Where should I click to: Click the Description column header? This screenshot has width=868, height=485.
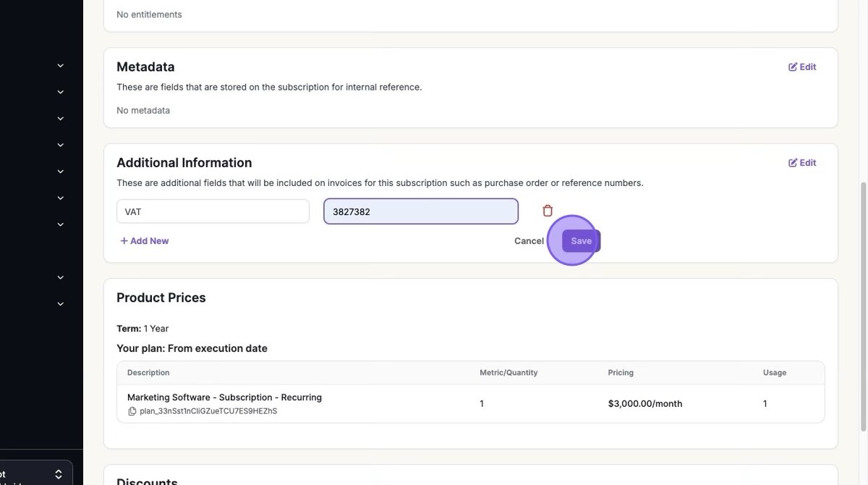coord(148,373)
